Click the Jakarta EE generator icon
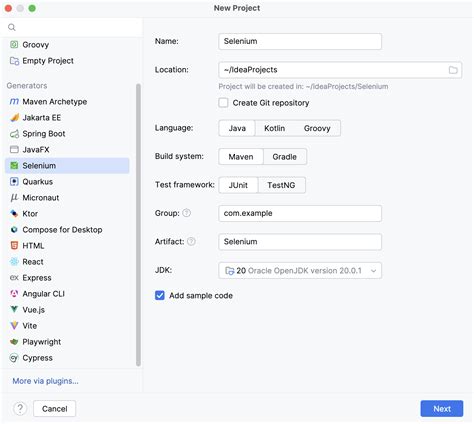The image size is (474, 424). pyautogui.click(x=14, y=117)
